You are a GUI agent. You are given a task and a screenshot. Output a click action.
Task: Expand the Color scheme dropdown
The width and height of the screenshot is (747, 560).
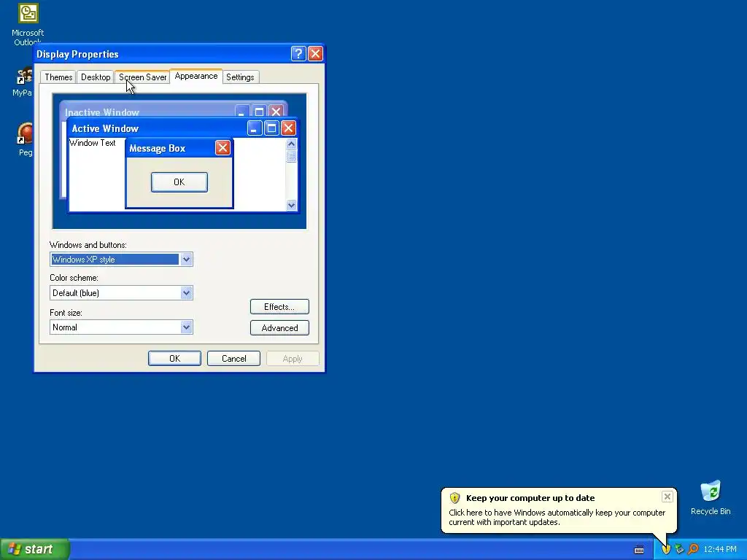tap(186, 293)
